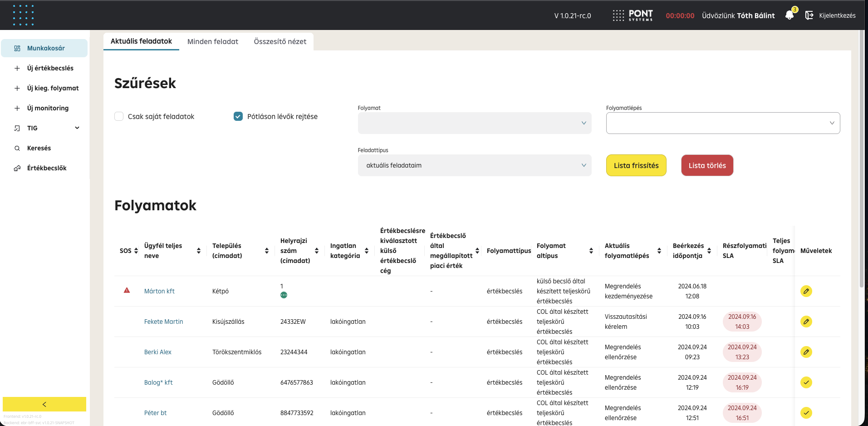Click the green dot icon under Helyrajzi szám 1
Screen dimensions: 868x426
click(284, 295)
